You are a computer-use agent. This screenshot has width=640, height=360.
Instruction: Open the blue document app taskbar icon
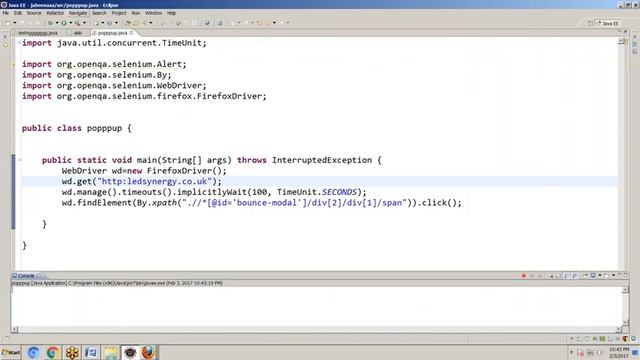(x=91, y=352)
